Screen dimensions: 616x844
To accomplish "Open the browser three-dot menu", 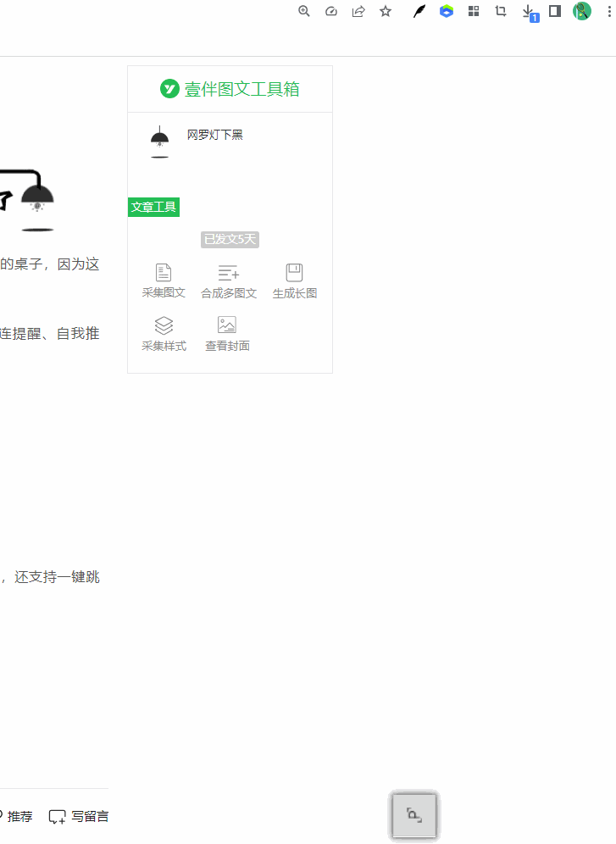I will [x=609, y=11].
